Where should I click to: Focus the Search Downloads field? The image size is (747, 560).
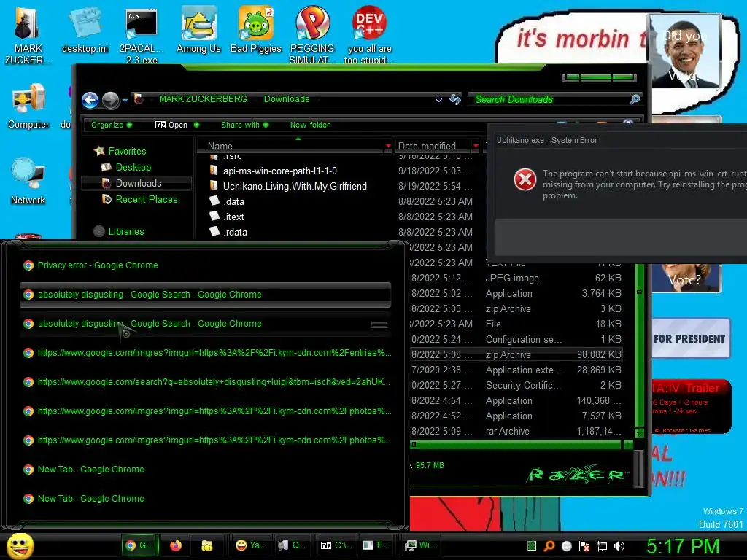tap(548, 99)
